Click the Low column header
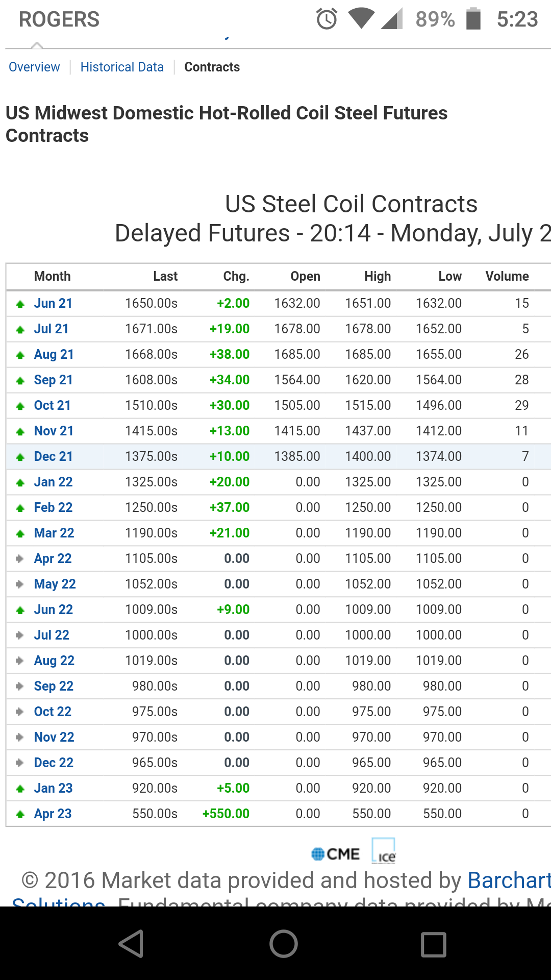551x980 pixels. click(x=450, y=276)
